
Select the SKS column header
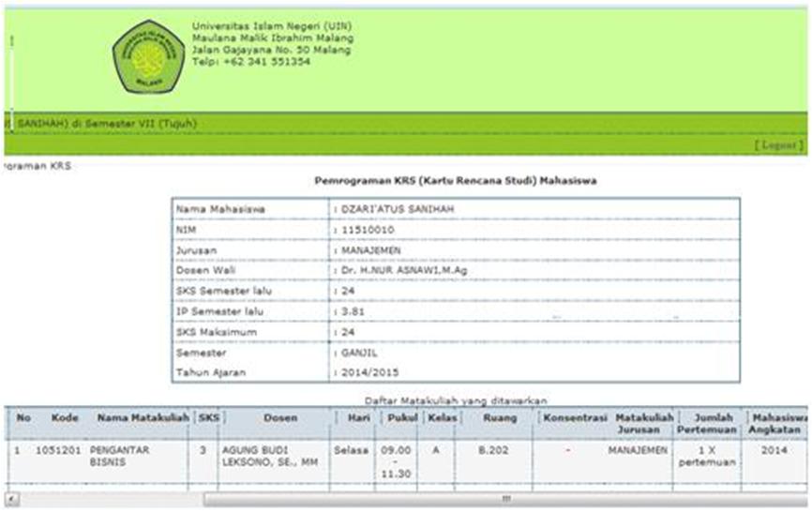tap(205, 417)
